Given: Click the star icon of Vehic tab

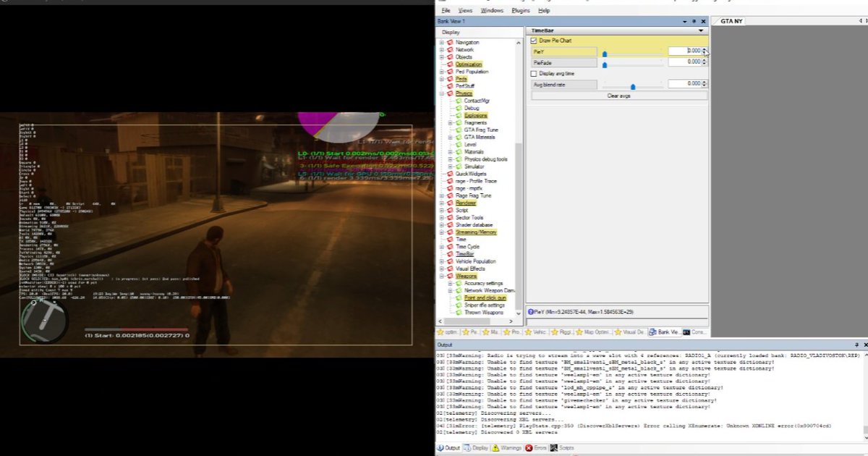Looking at the screenshot, I should (528, 332).
